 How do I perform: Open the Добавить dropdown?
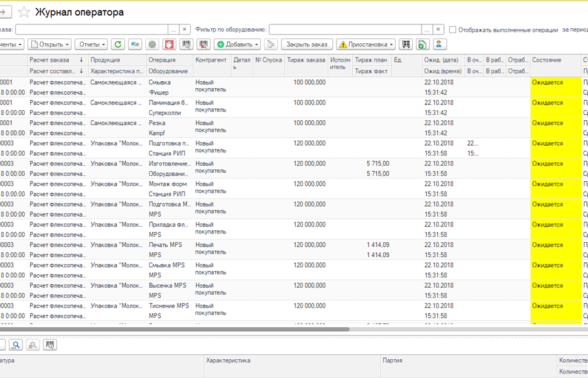[x=238, y=44]
